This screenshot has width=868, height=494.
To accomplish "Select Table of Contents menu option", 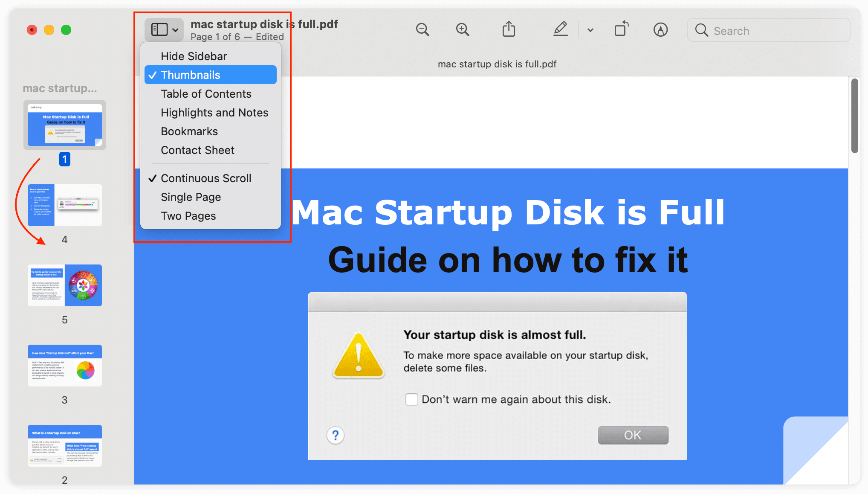I will 205,94.
